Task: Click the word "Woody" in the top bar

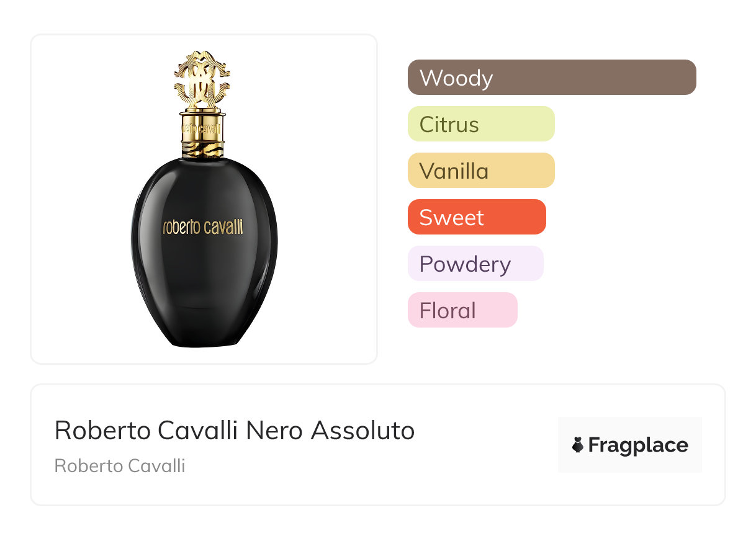Action: click(x=456, y=78)
